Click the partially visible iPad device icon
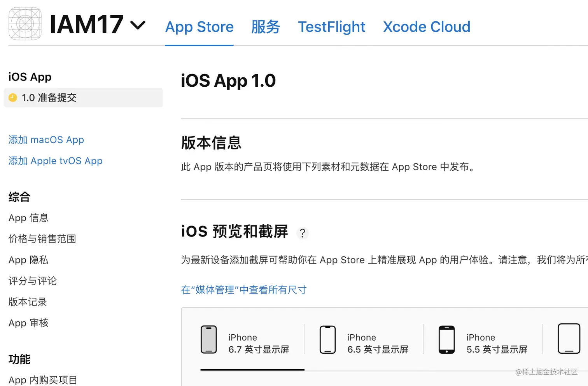 [x=569, y=339]
